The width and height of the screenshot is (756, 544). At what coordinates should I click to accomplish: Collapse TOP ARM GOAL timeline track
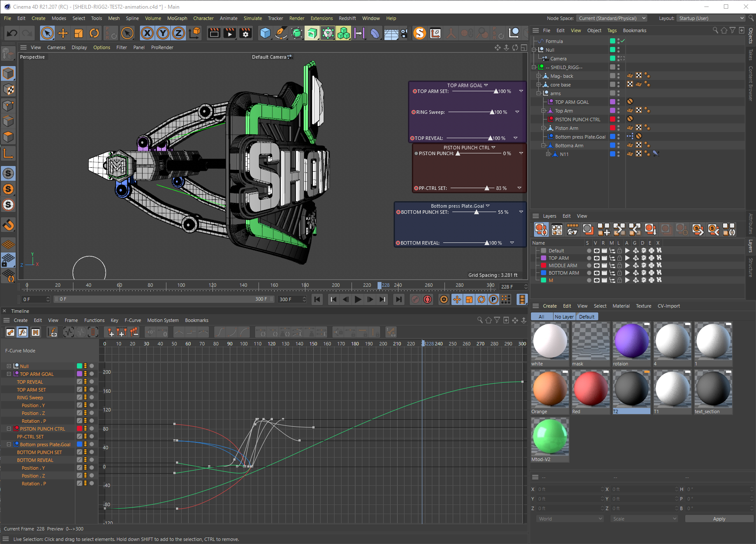coord(9,374)
